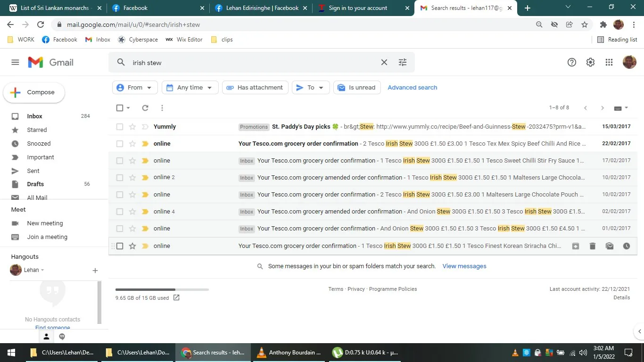The height and width of the screenshot is (362, 644).
Task: Open the Google apps grid
Action: click(x=609, y=62)
